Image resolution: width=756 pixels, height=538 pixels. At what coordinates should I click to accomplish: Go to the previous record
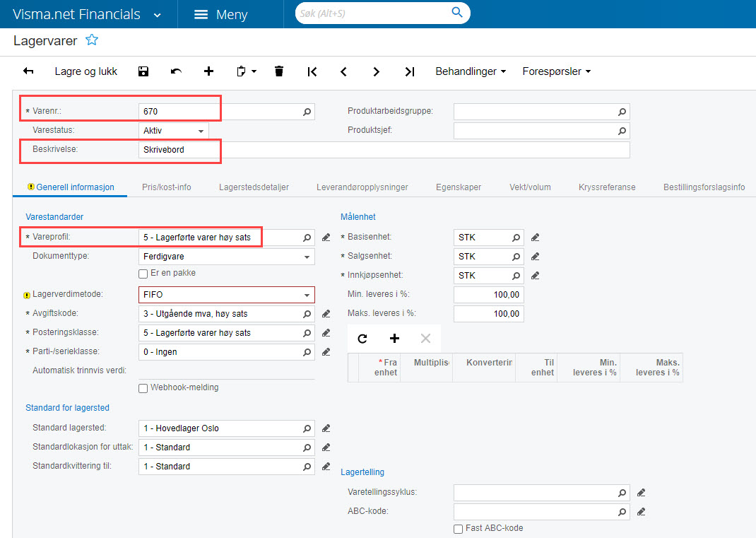pyautogui.click(x=344, y=71)
